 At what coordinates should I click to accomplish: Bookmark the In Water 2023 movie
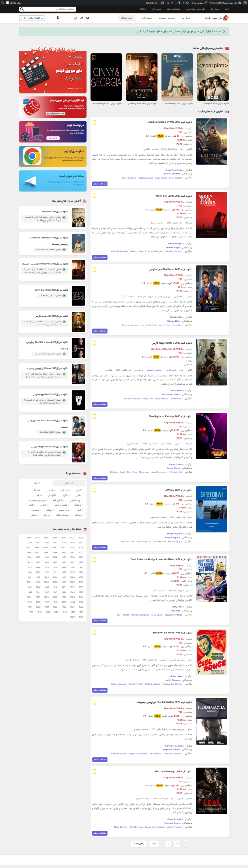click(x=94, y=490)
